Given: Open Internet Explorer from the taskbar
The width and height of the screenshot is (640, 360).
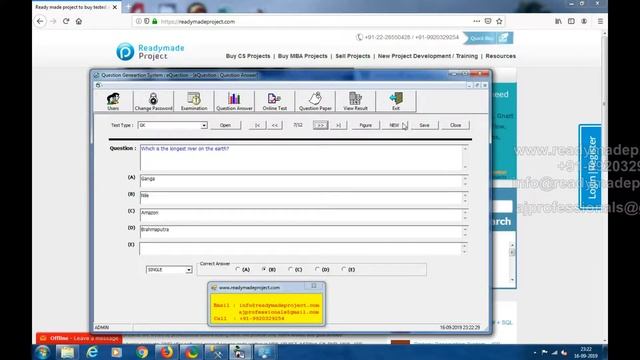Looking at the screenshot, I should tap(92, 352).
